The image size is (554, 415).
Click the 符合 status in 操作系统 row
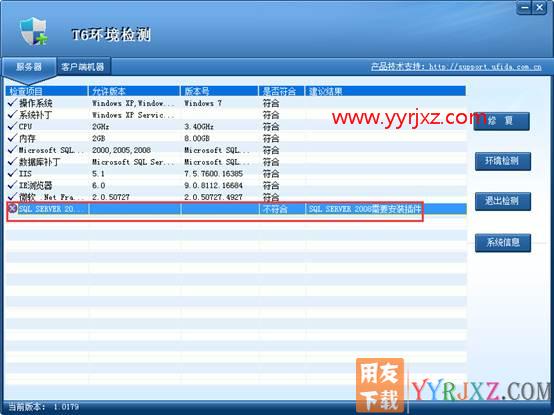[271, 103]
